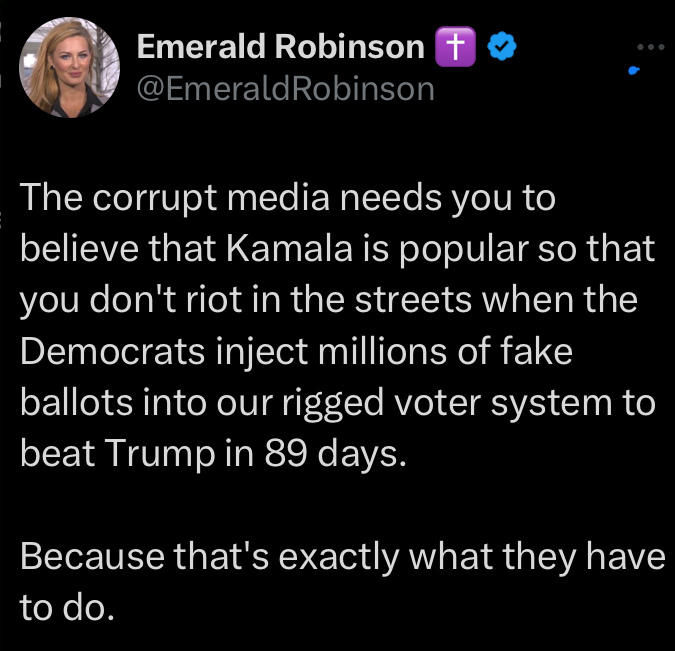Click the "89 days" text
This screenshot has height=651, width=675.
(336, 453)
